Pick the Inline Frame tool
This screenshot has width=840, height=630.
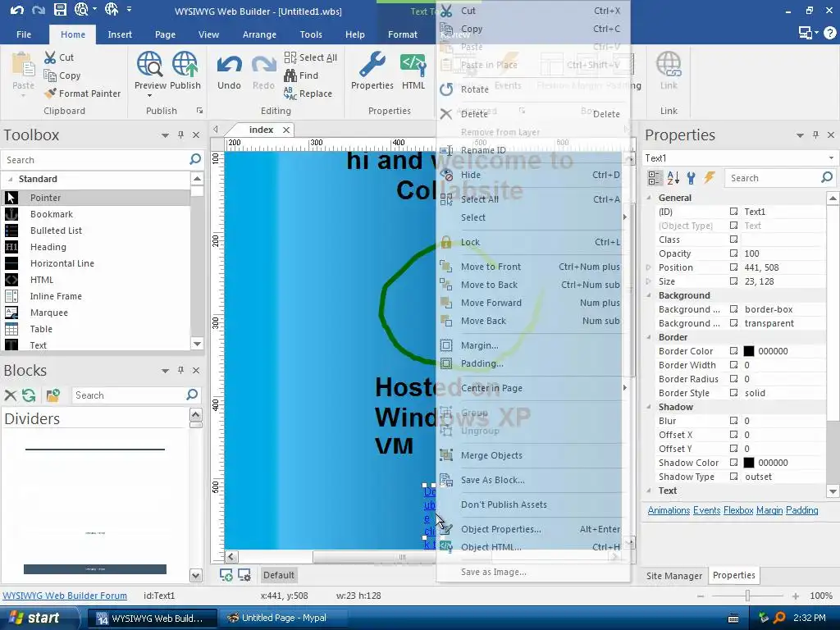point(96,296)
